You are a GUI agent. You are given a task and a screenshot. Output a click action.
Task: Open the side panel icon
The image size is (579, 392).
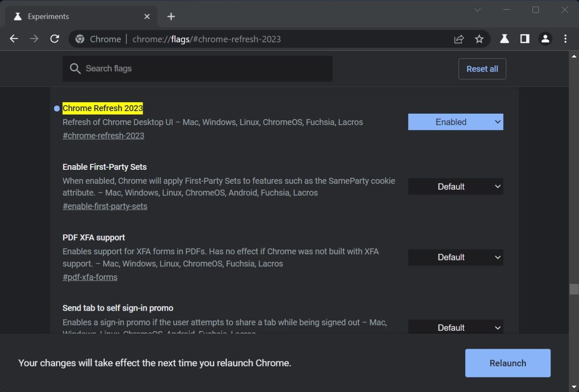coord(525,39)
